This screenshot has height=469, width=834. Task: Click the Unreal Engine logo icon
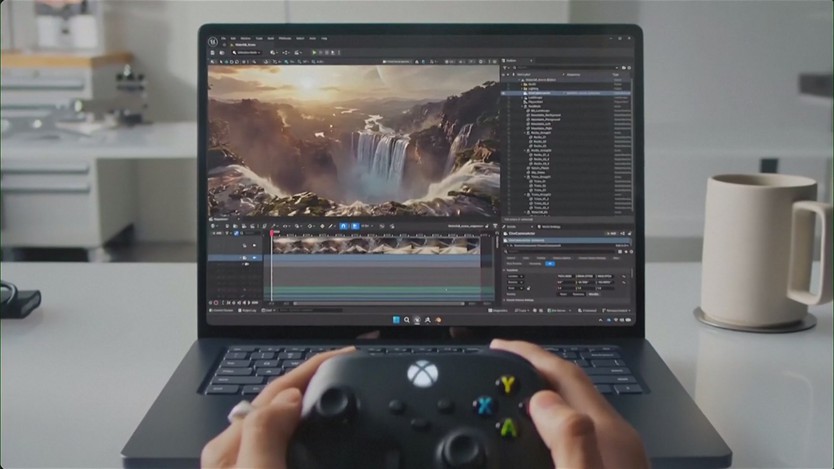click(x=213, y=41)
